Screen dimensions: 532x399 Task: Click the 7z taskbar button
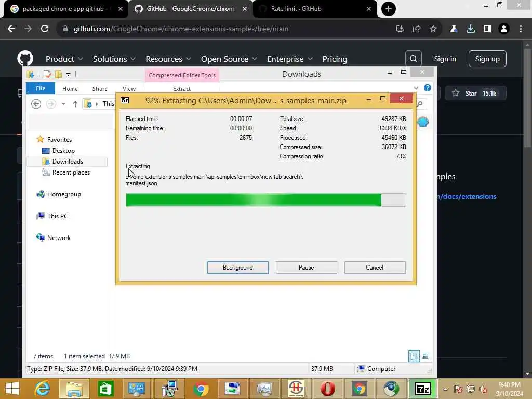tap(423, 389)
